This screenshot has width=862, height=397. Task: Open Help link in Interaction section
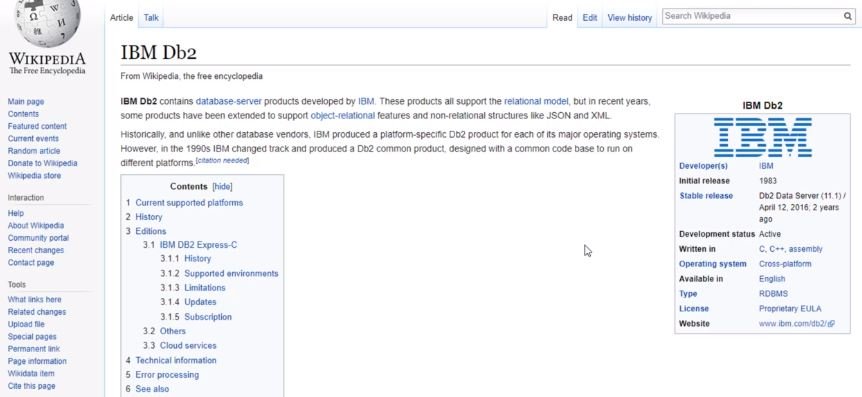click(15, 213)
